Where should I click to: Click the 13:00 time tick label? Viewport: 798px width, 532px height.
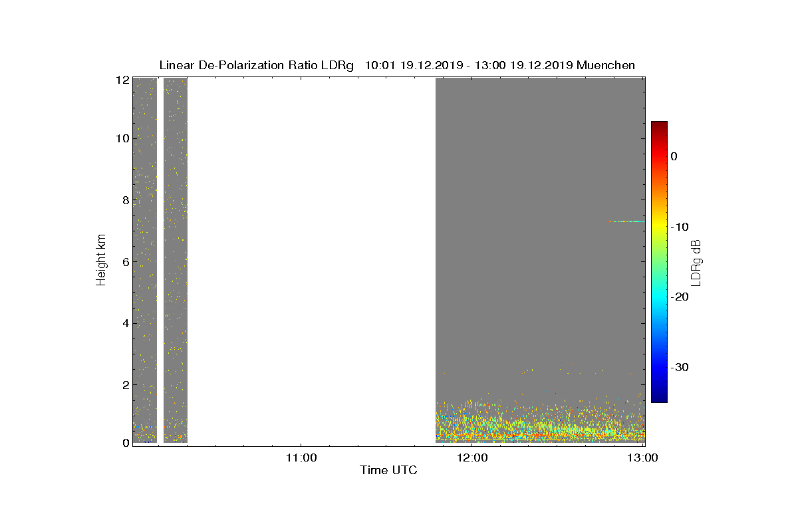click(x=642, y=458)
